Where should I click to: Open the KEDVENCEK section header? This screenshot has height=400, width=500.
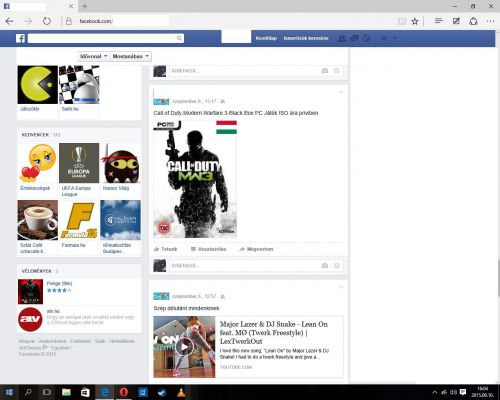click(x=35, y=135)
